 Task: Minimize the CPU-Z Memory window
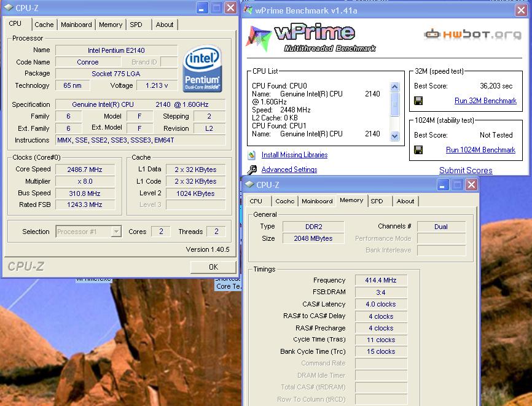443,185
